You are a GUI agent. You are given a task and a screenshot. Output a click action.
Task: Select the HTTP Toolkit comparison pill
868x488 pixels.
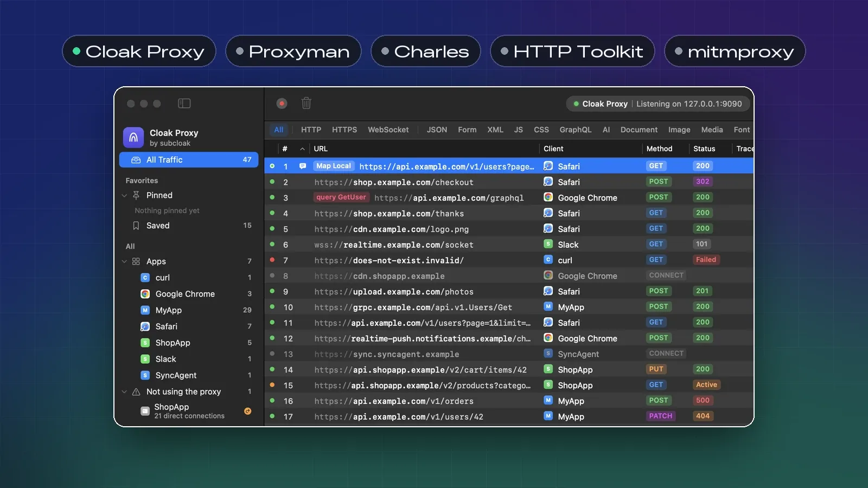pyautogui.click(x=572, y=51)
